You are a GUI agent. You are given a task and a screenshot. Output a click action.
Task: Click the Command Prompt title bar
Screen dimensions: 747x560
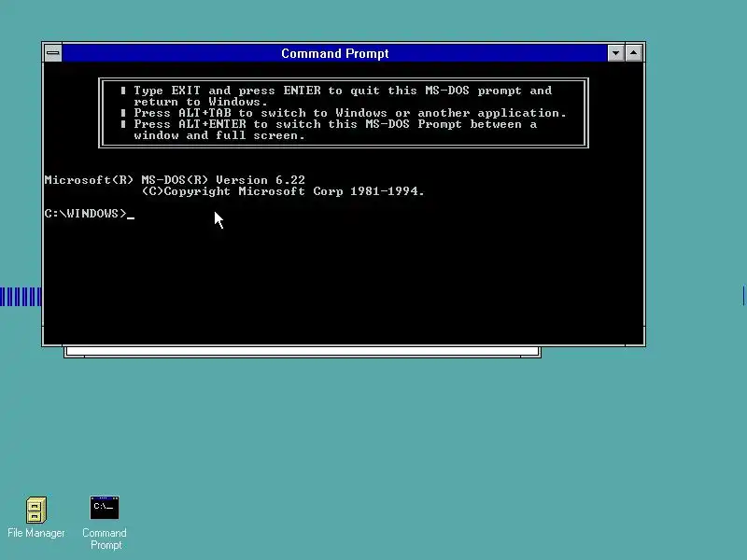(x=334, y=53)
